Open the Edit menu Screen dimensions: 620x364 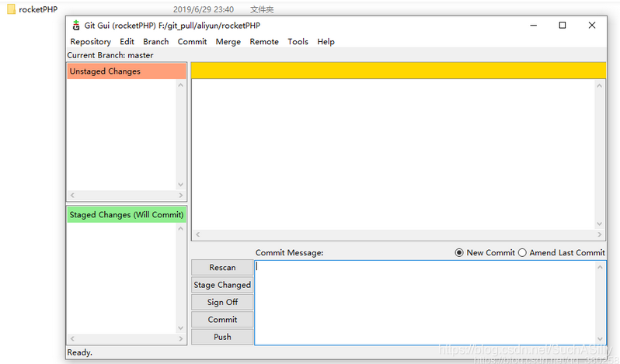[x=127, y=41]
